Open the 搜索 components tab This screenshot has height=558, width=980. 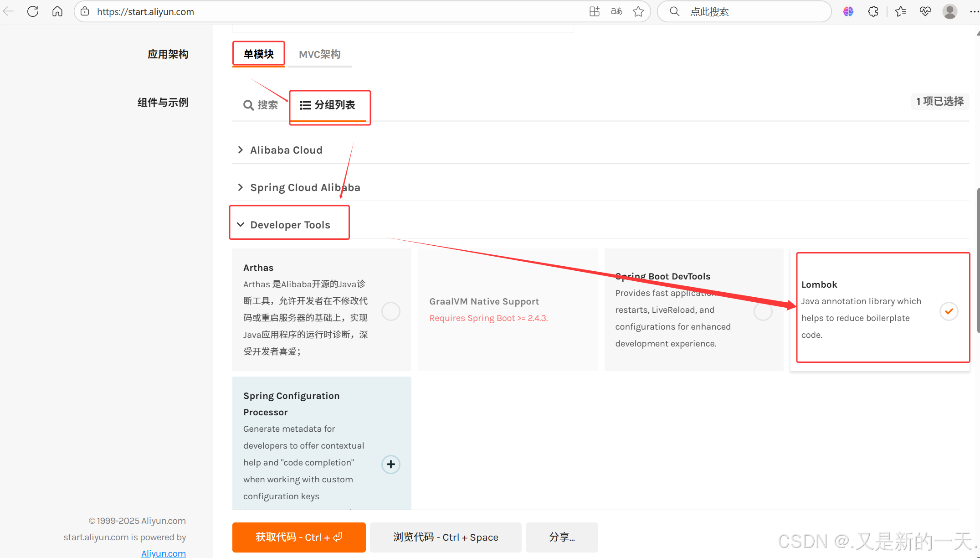point(261,105)
